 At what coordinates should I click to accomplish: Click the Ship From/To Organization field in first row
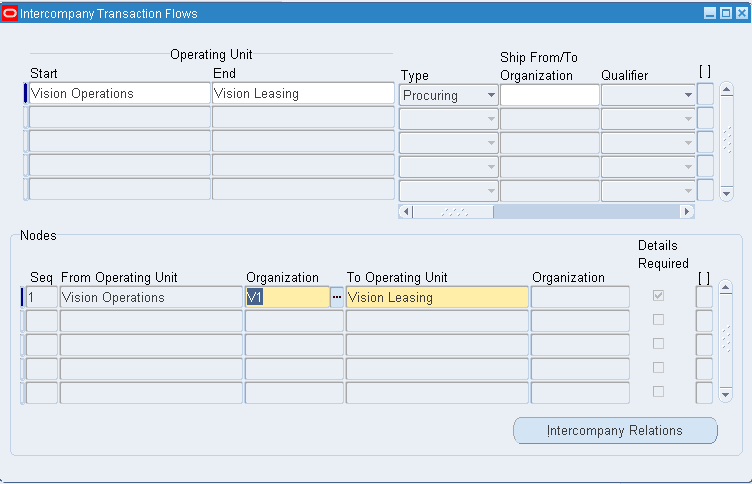(x=550, y=95)
